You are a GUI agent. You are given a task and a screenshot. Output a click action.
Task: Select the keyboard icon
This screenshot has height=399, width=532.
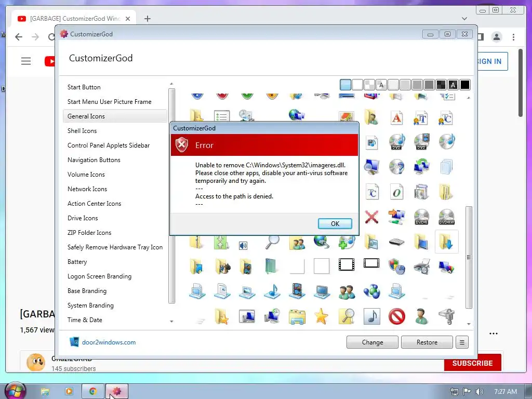[x=396, y=242]
